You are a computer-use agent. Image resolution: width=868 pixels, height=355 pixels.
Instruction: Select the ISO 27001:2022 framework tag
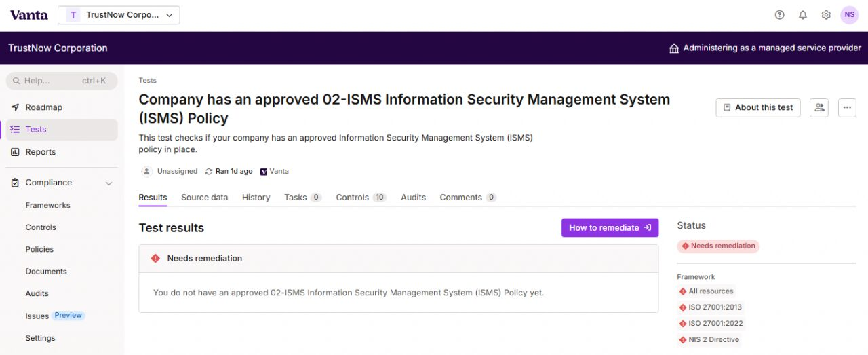pyautogui.click(x=711, y=324)
